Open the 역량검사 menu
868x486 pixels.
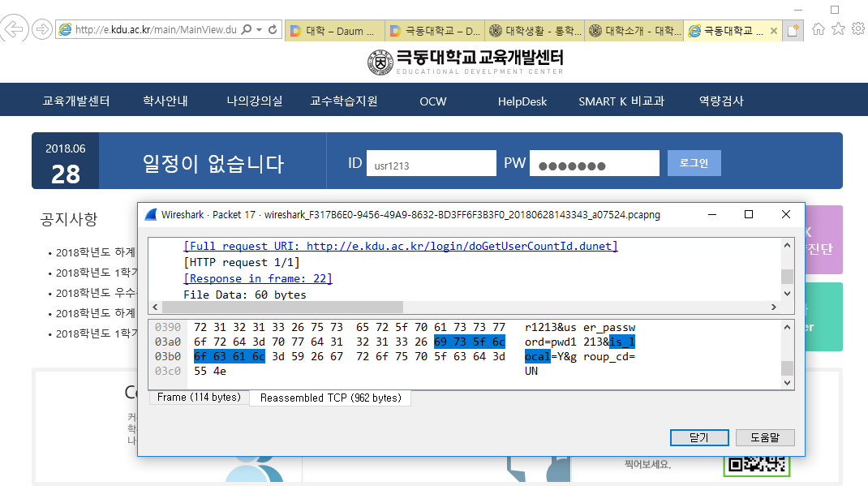[x=721, y=101]
